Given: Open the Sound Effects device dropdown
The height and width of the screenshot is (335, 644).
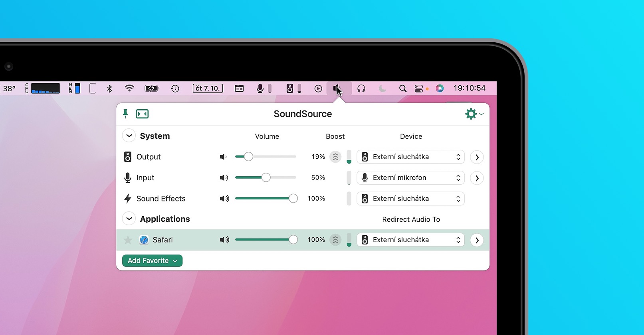Looking at the screenshot, I should click(x=410, y=198).
